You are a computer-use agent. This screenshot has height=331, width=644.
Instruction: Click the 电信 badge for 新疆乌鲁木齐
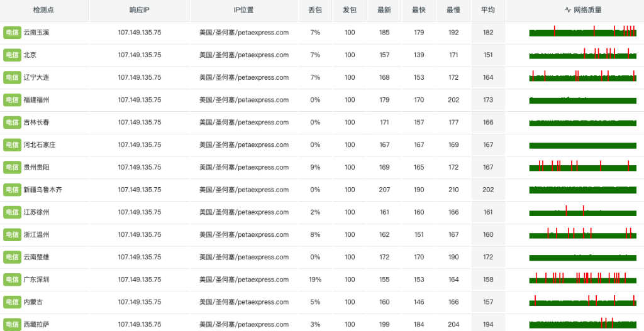[x=12, y=190]
